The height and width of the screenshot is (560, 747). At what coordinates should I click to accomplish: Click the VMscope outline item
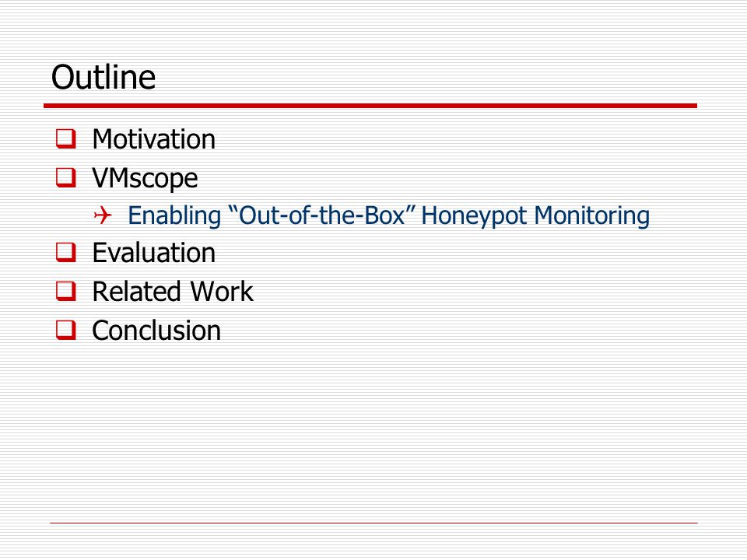(x=145, y=179)
